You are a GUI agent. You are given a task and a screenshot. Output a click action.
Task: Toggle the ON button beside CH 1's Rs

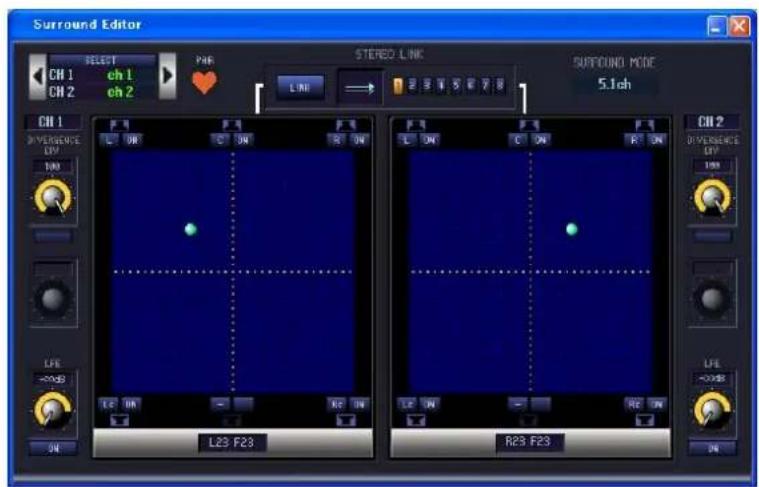pos(359,404)
